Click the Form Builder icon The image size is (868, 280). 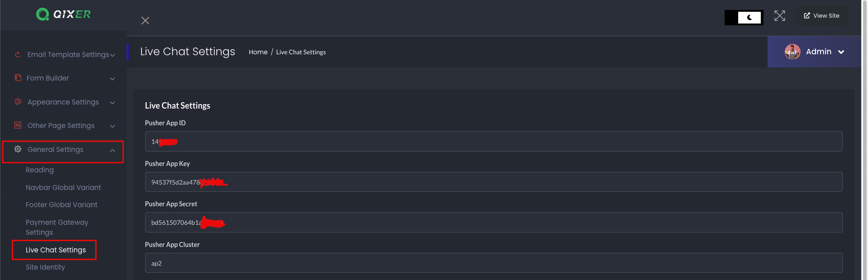coord(18,78)
